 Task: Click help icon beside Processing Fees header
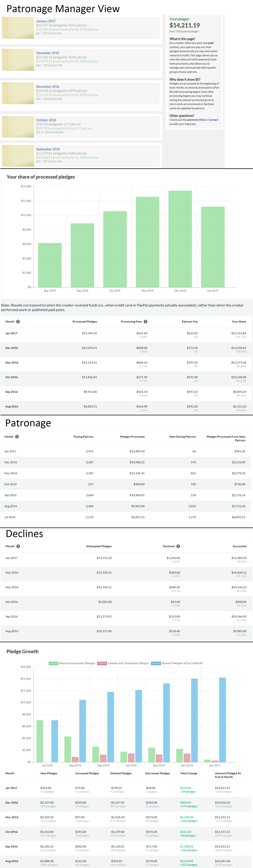(x=146, y=321)
